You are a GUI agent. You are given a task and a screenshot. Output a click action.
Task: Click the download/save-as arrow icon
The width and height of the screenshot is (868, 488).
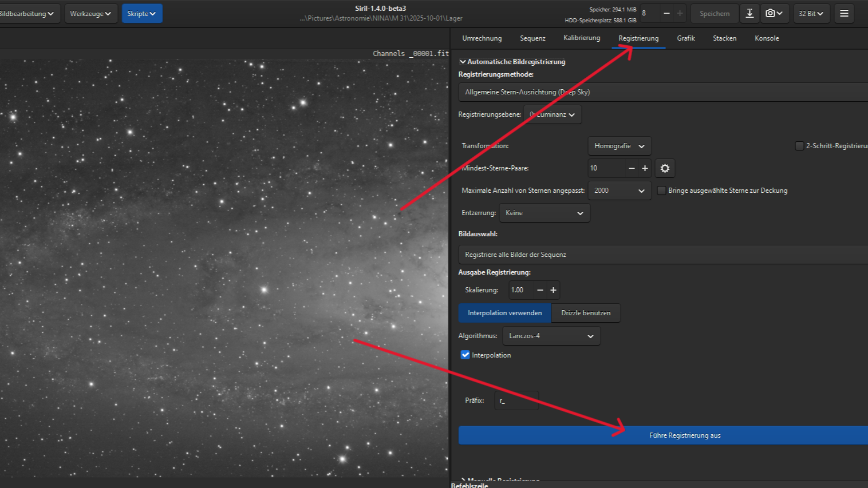coord(749,13)
